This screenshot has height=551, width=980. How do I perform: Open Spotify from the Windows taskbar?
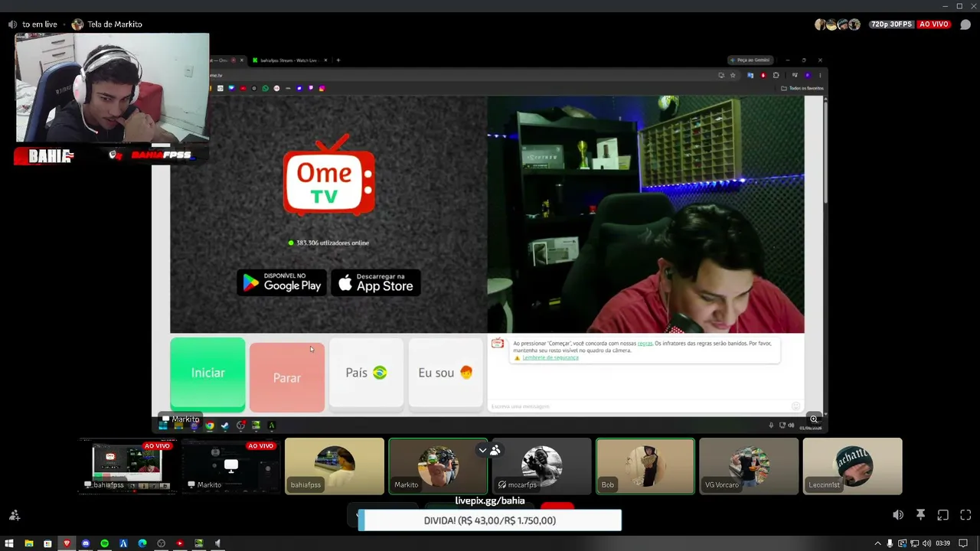pyautogui.click(x=105, y=543)
